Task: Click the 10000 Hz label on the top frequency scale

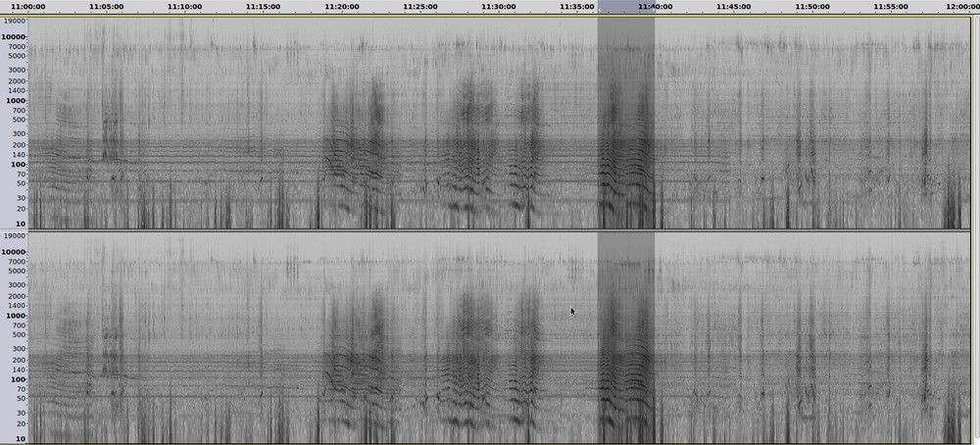Action: click(14, 37)
